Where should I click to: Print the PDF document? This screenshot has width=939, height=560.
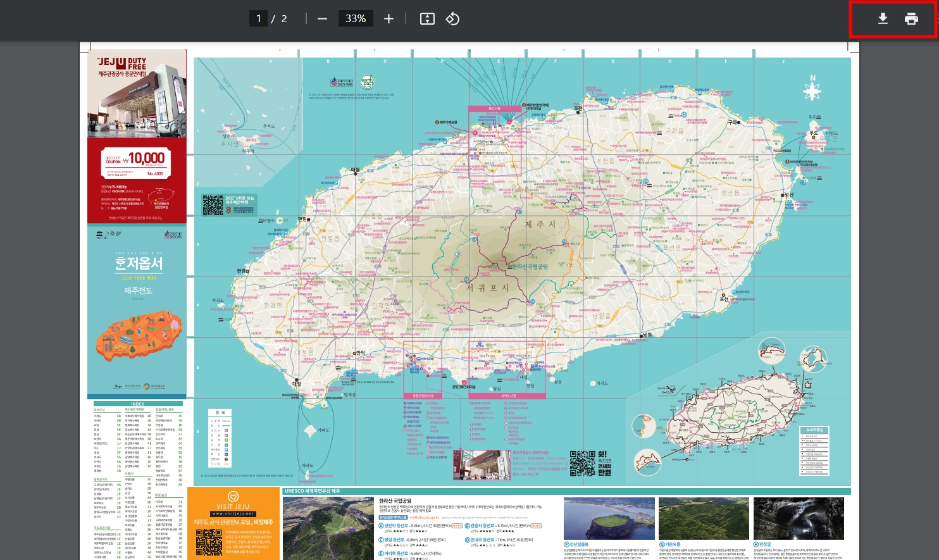click(911, 19)
